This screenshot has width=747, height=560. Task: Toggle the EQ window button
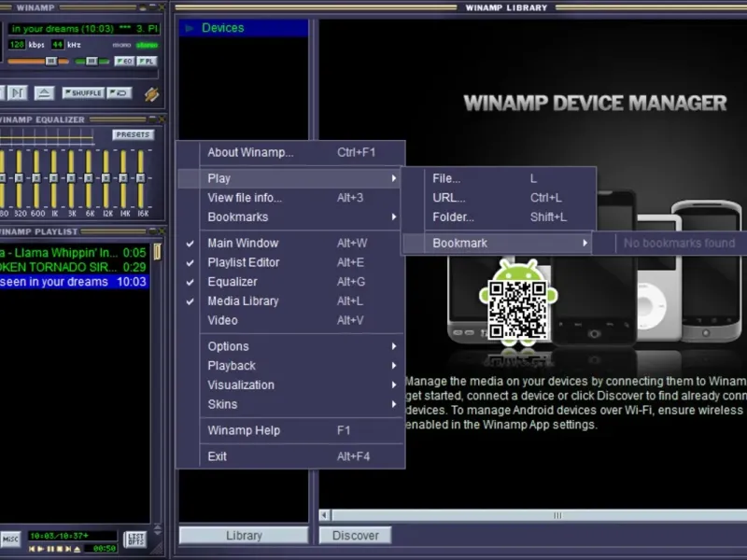click(125, 61)
